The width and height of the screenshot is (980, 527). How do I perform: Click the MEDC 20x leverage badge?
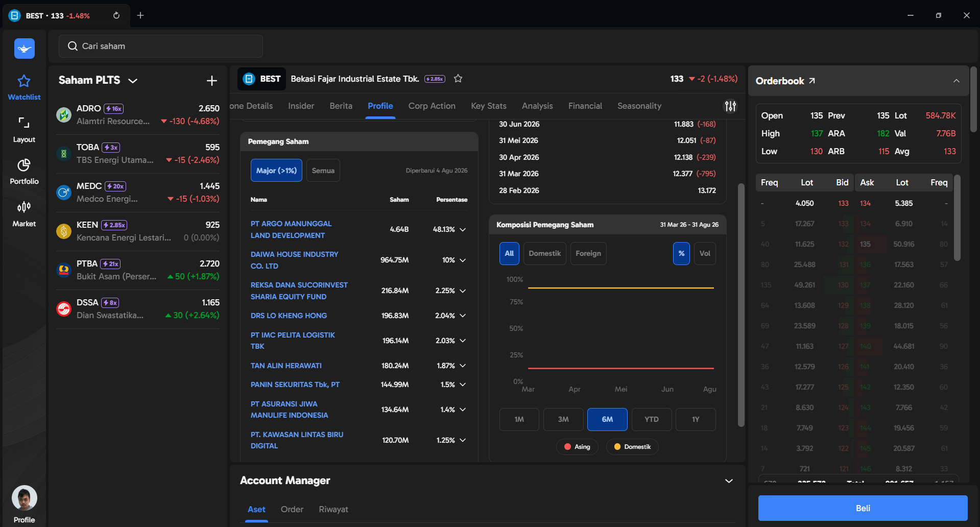point(115,186)
